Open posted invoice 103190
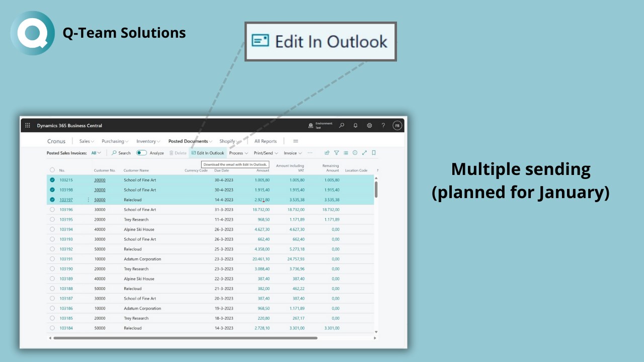Viewport: 644px width, 362px height. pyautogui.click(x=66, y=269)
